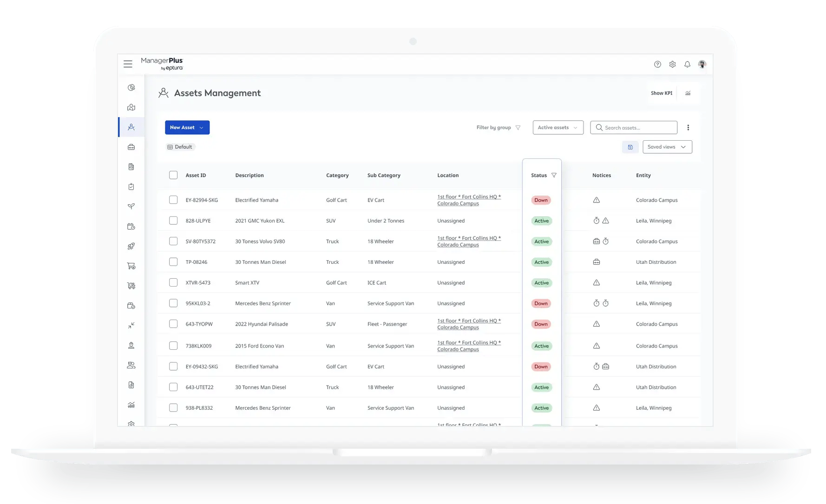Open the Saved views dropdown
Screen dimensions: 826x504
(x=667, y=147)
